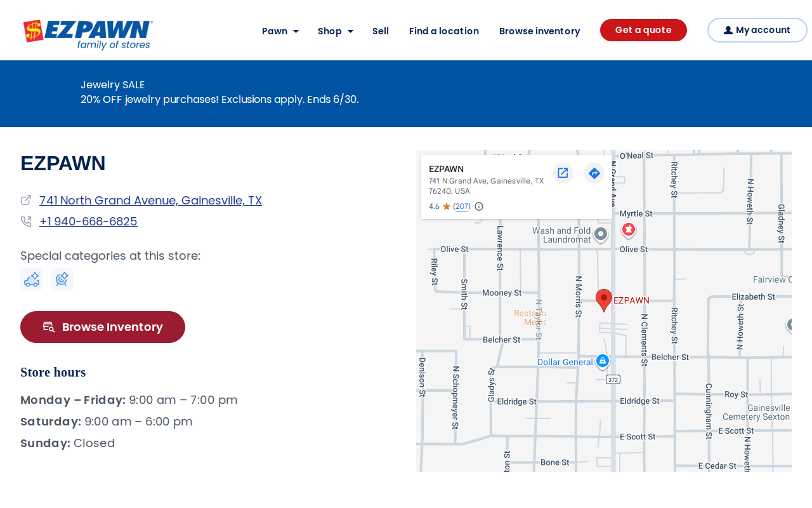Screen dimensions: 812x508
Task: Open the map's larger view icon
Action: pyautogui.click(x=563, y=173)
